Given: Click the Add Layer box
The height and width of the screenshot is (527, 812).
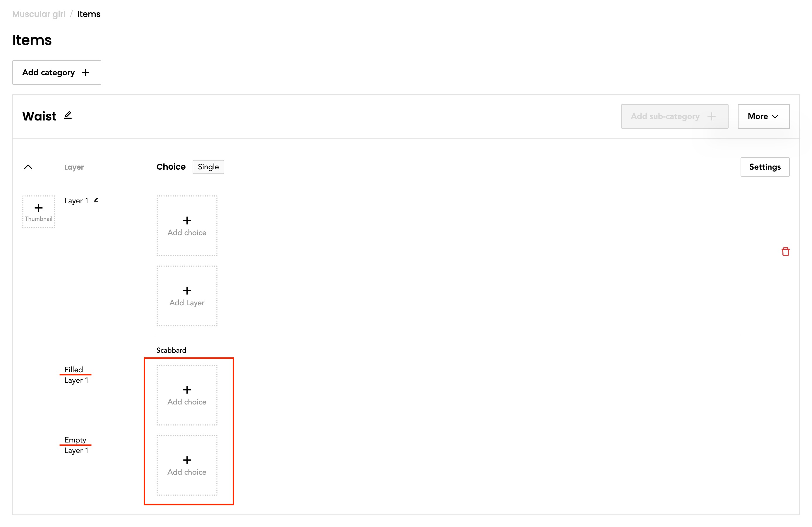Looking at the screenshot, I should click(187, 296).
